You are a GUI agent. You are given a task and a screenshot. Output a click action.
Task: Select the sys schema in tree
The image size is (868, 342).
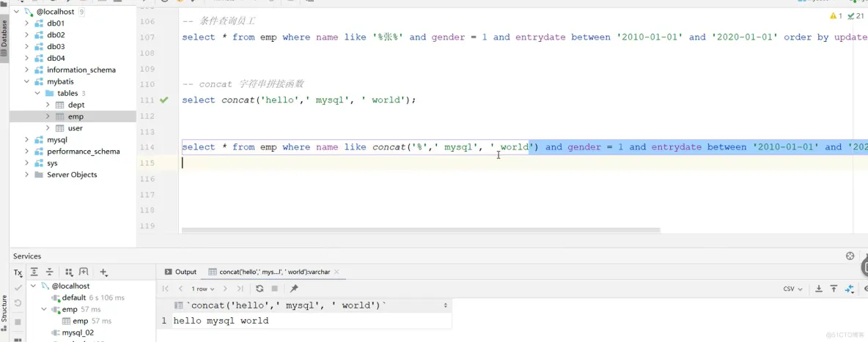click(x=52, y=163)
